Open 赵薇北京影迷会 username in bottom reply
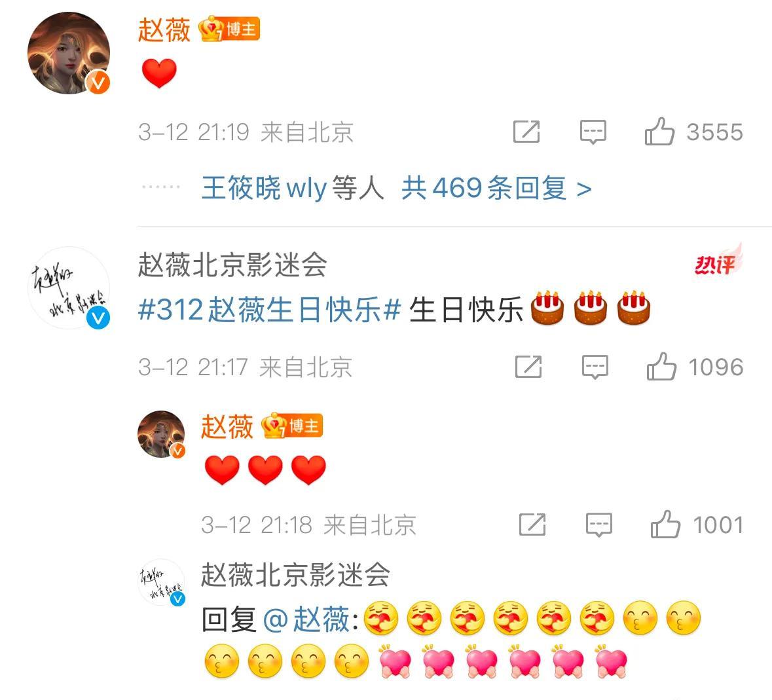The height and width of the screenshot is (700, 772). click(x=295, y=575)
